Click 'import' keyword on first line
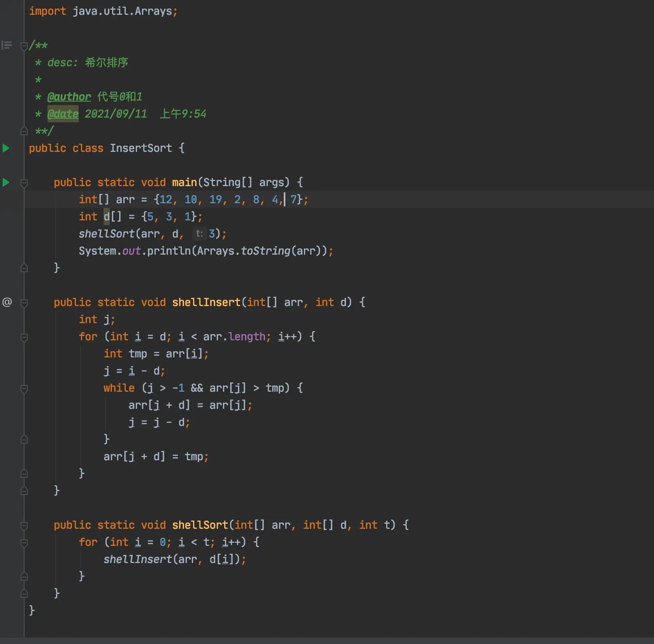This screenshot has width=654, height=644. [x=47, y=11]
